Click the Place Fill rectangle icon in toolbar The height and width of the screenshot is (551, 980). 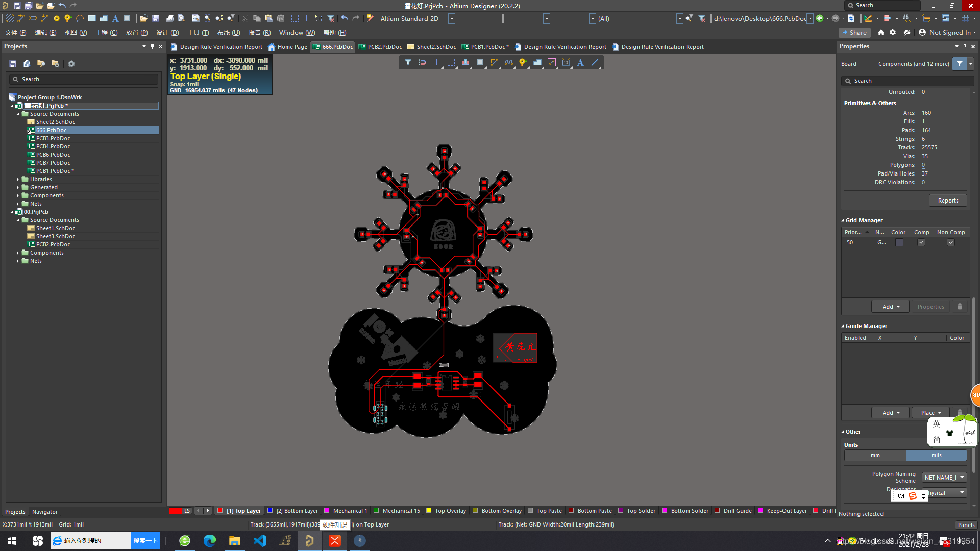(92, 18)
